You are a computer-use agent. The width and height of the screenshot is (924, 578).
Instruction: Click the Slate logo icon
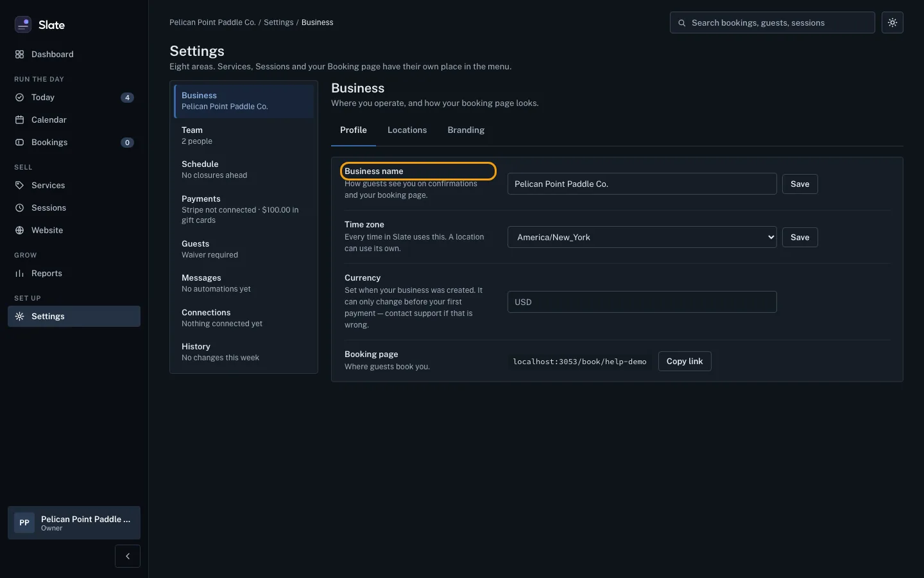pyautogui.click(x=23, y=24)
